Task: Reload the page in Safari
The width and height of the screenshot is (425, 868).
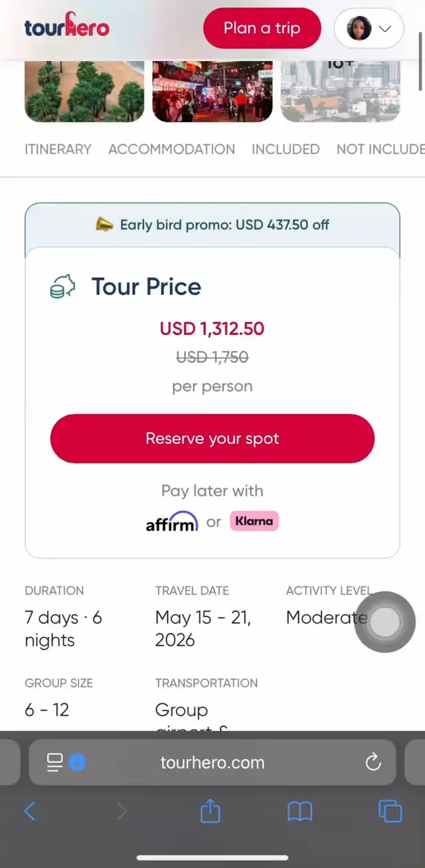Action: [373, 762]
